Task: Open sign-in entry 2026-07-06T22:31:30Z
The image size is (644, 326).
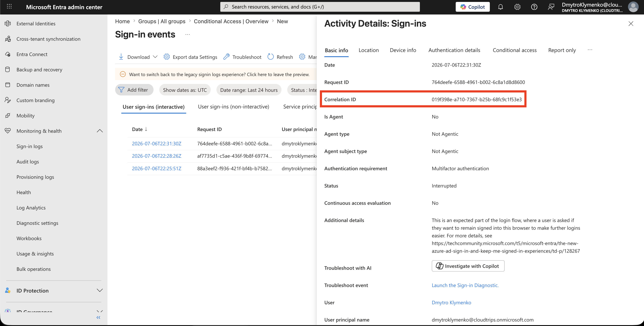Action: click(x=157, y=143)
